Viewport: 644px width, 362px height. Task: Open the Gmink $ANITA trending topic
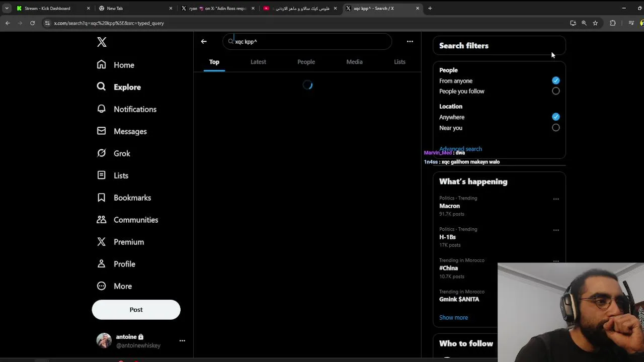click(459, 299)
